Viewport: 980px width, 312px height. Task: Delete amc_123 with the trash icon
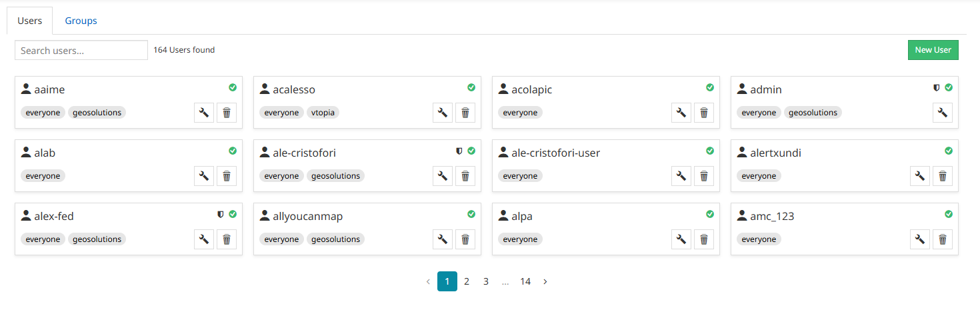point(942,239)
